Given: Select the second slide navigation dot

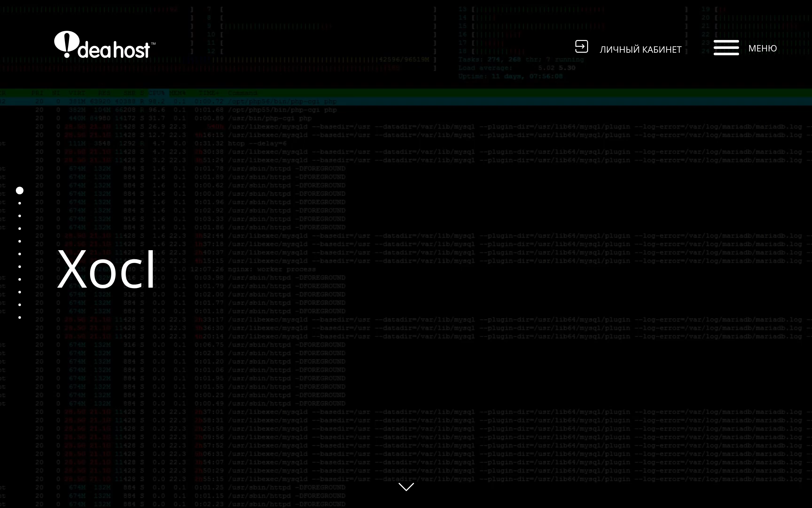Looking at the screenshot, I should [20, 203].
